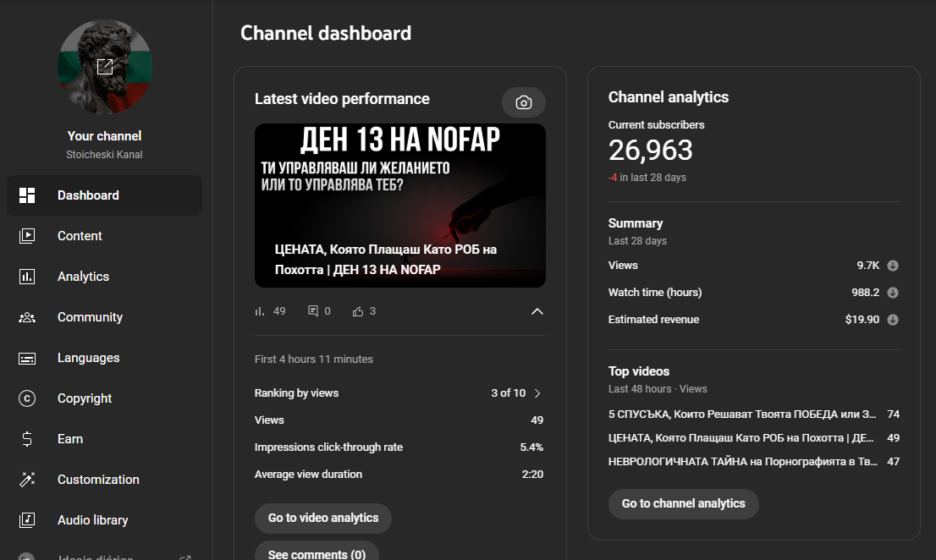This screenshot has width=936, height=560.
Task: Open Audio library from sidebar
Action: click(104, 520)
